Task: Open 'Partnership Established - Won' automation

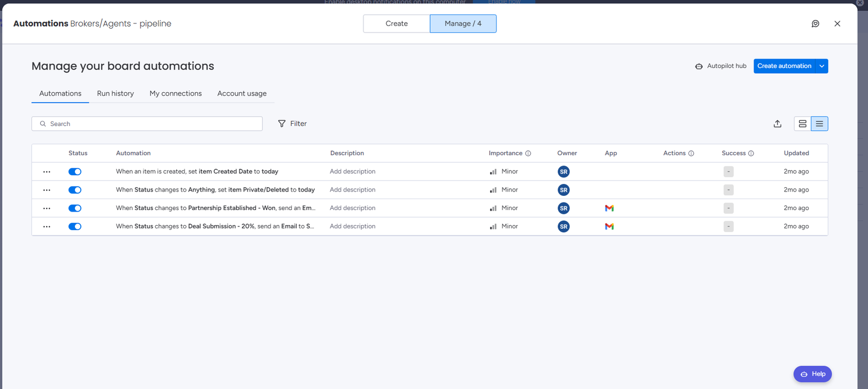Action: coord(215,208)
